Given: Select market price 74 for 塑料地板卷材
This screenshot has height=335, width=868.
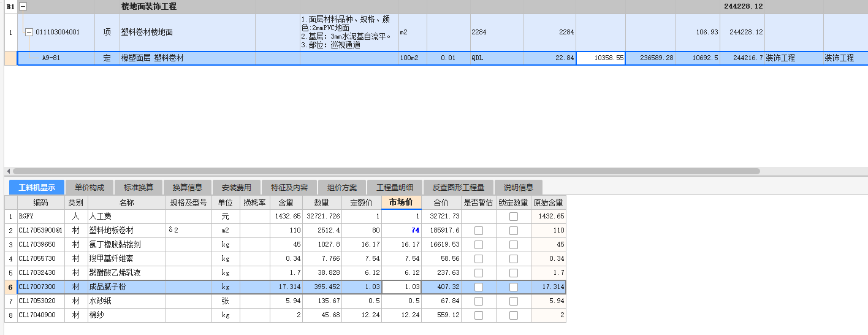Looking at the screenshot, I should (x=402, y=230).
